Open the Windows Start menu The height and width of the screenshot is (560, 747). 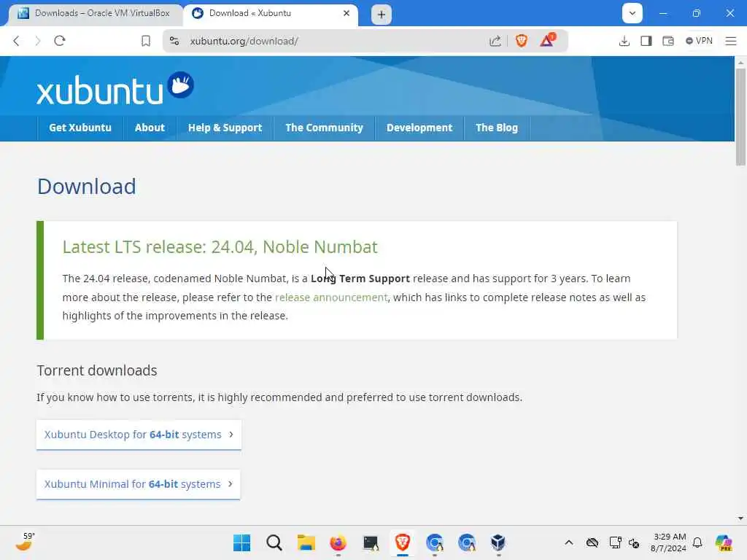(241, 542)
